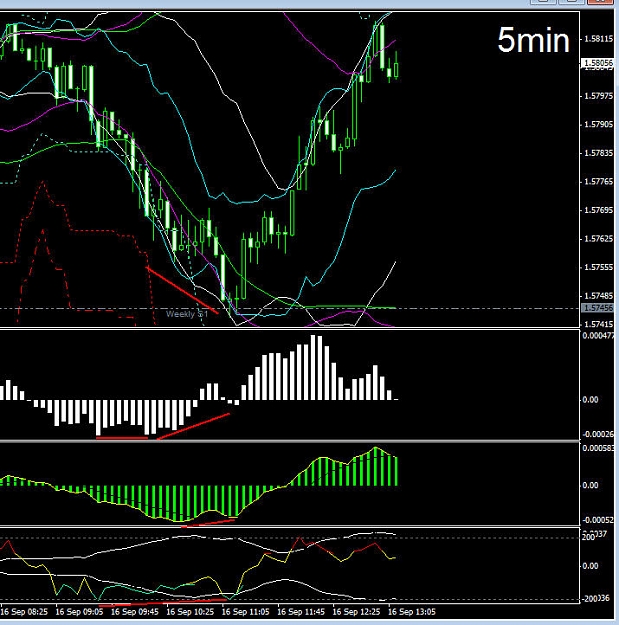Click the 200 level of bottom oscillator
The image size is (619, 625).
click(589, 537)
